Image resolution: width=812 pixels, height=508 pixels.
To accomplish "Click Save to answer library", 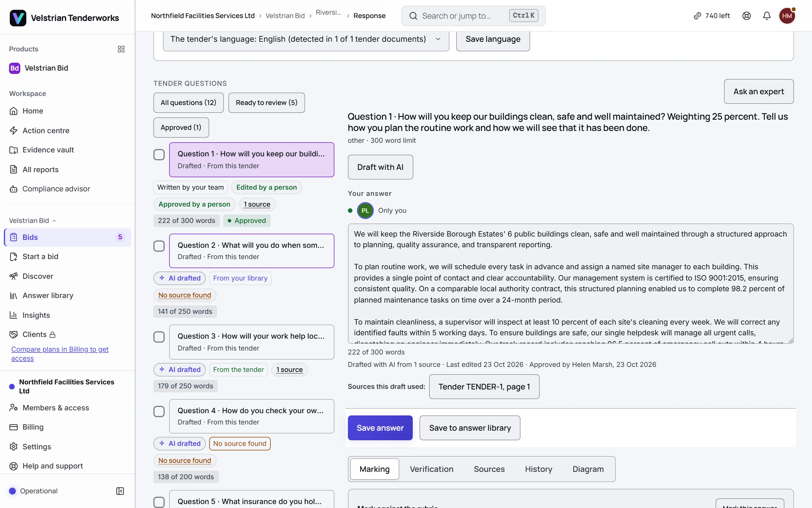I will click(x=470, y=428).
